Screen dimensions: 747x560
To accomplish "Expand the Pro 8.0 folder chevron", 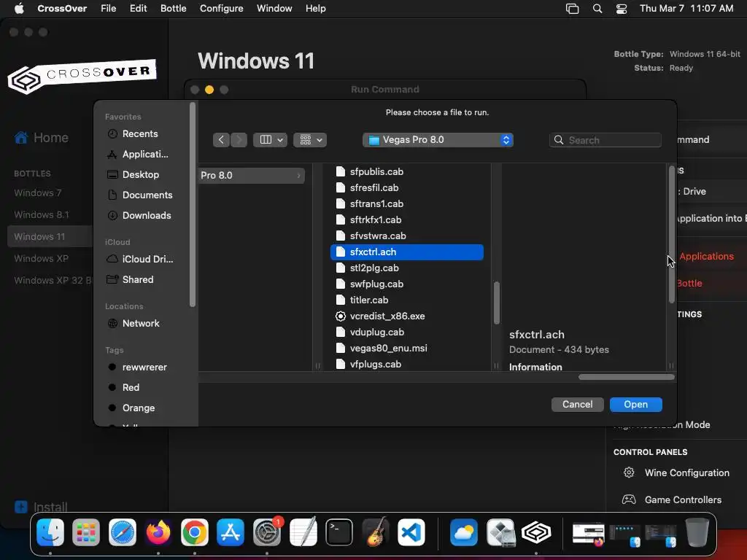I will tap(298, 176).
